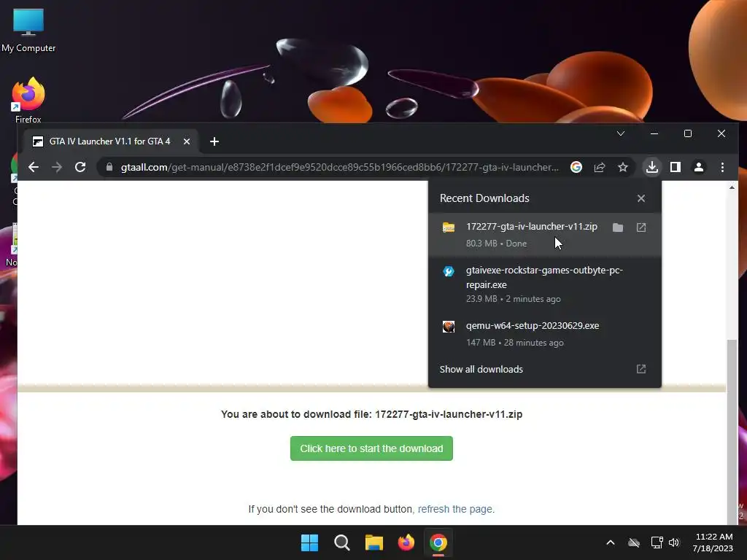This screenshot has width=747, height=560.
Task: Open Firefox desktop shortcut
Action: [x=28, y=101]
